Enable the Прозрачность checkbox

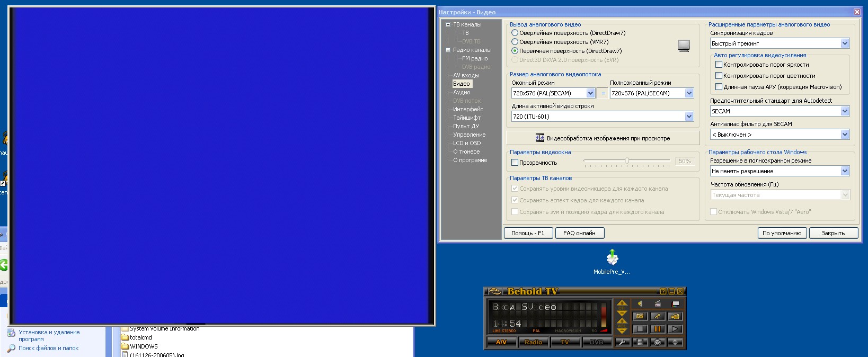[515, 163]
